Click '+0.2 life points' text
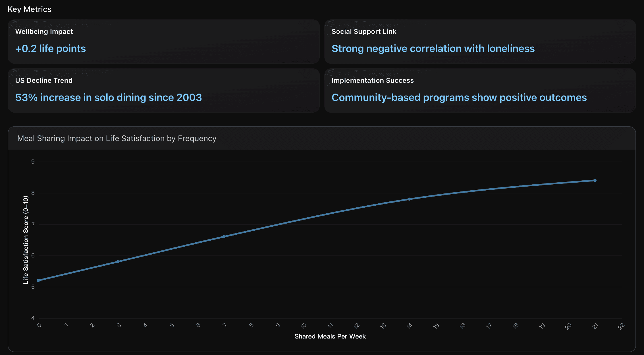The width and height of the screenshot is (644, 355). coord(51,49)
